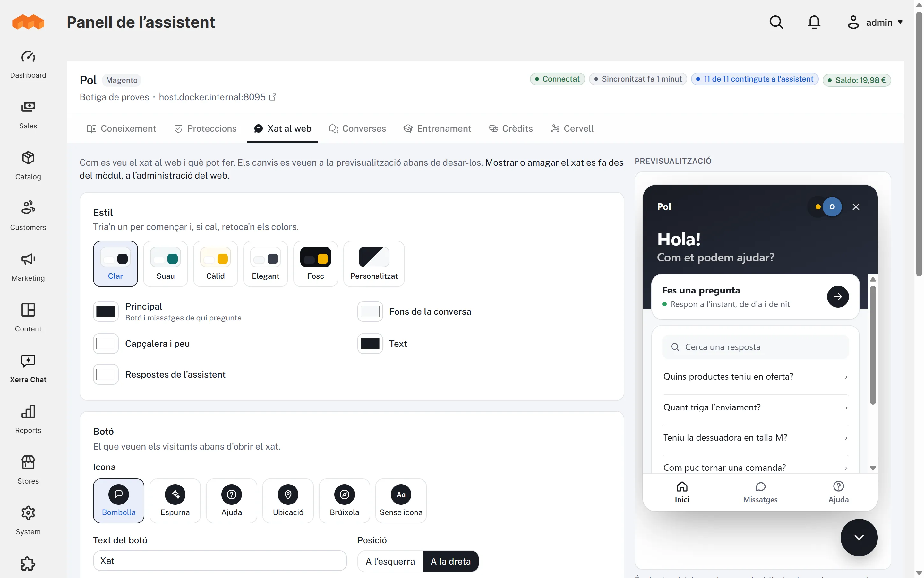The width and height of the screenshot is (924, 578).
Task: Open the Content sidebar section
Action: coord(28,318)
